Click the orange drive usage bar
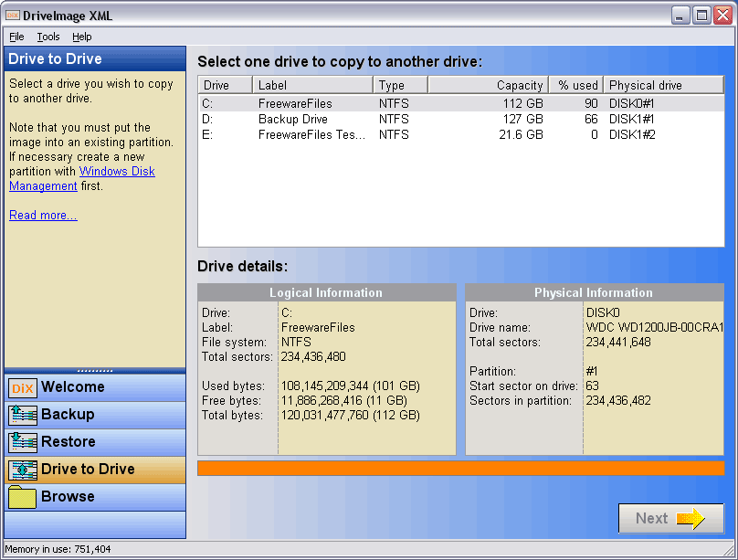 (x=460, y=469)
